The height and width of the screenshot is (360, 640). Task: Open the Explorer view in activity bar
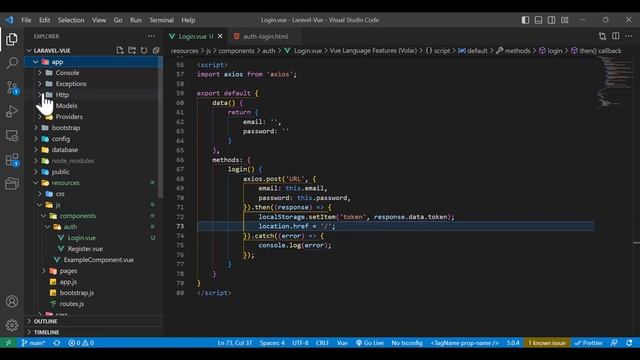pos(12,39)
